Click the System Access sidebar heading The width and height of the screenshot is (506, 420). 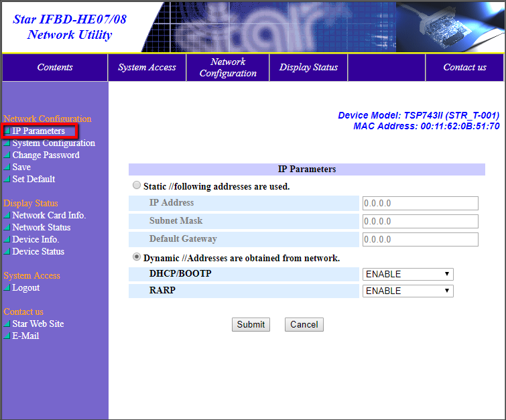click(31, 275)
